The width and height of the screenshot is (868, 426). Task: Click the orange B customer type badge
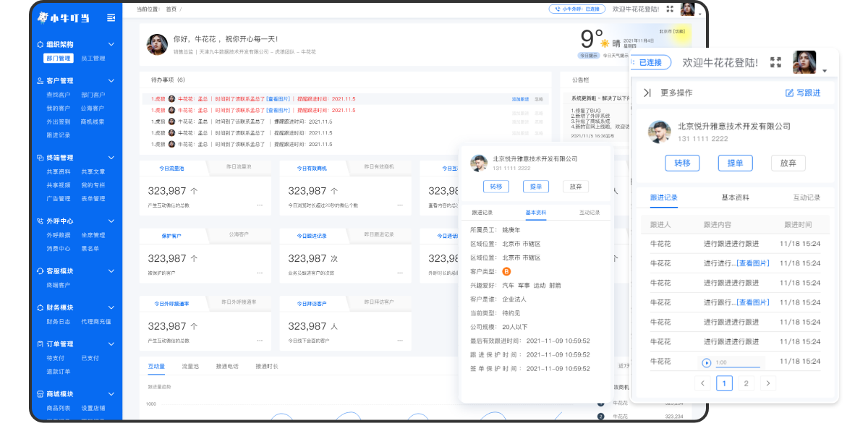506,271
